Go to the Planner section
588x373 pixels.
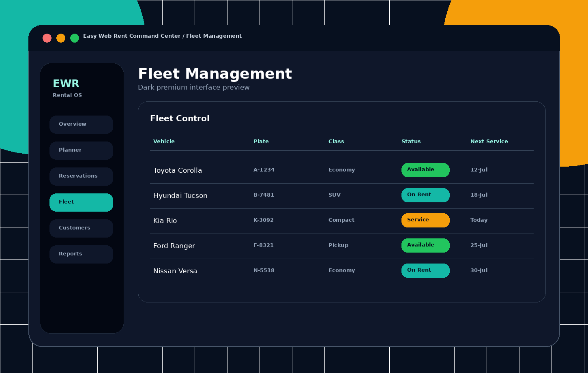pyautogui.click(x=81, y=150)
